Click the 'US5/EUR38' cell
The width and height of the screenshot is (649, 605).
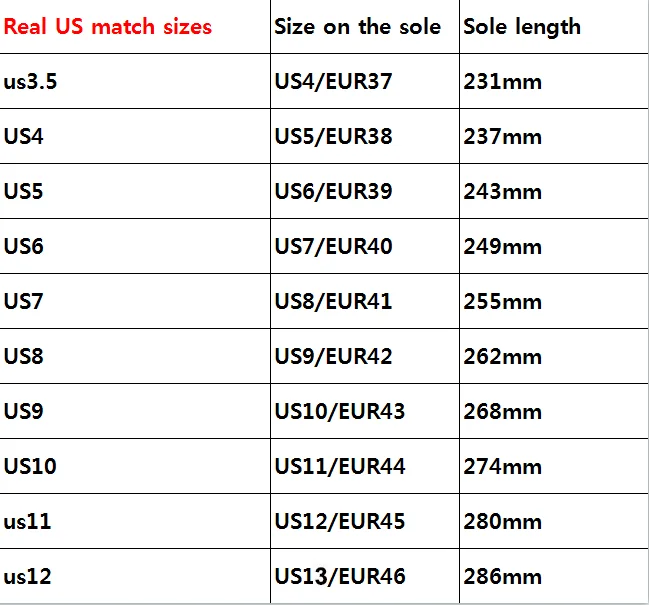pos(333,137)
